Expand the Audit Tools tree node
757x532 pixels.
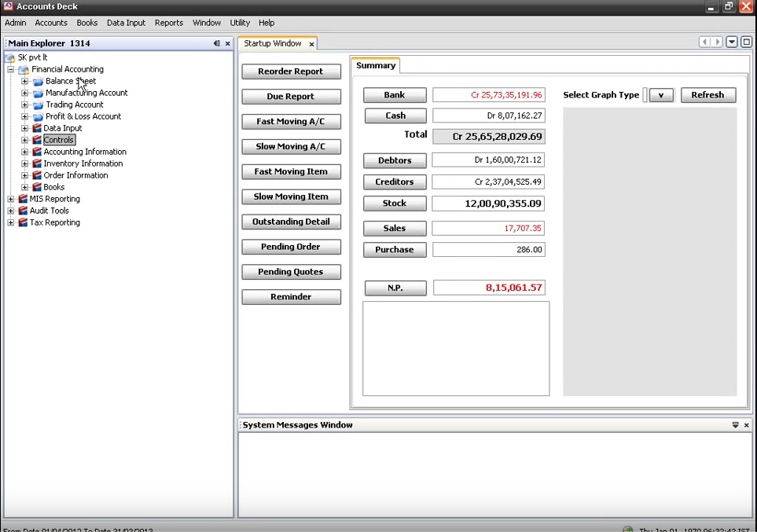click(11, 211)
